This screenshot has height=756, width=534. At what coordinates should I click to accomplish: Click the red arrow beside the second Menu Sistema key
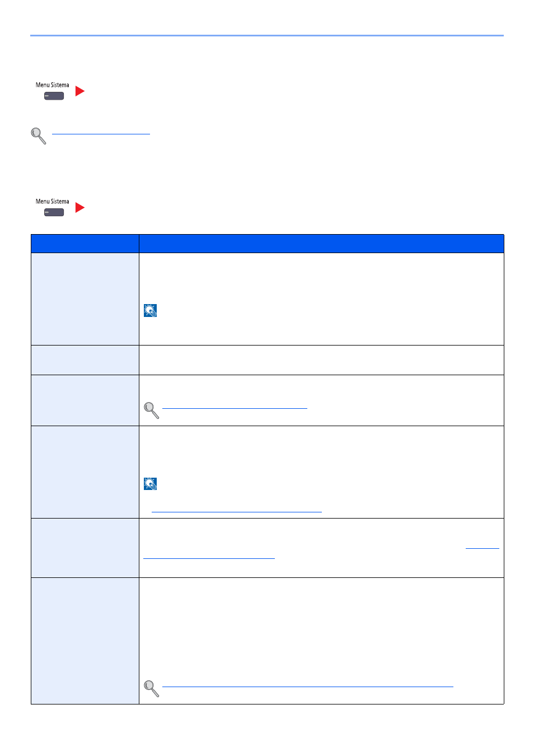point(80,207)
